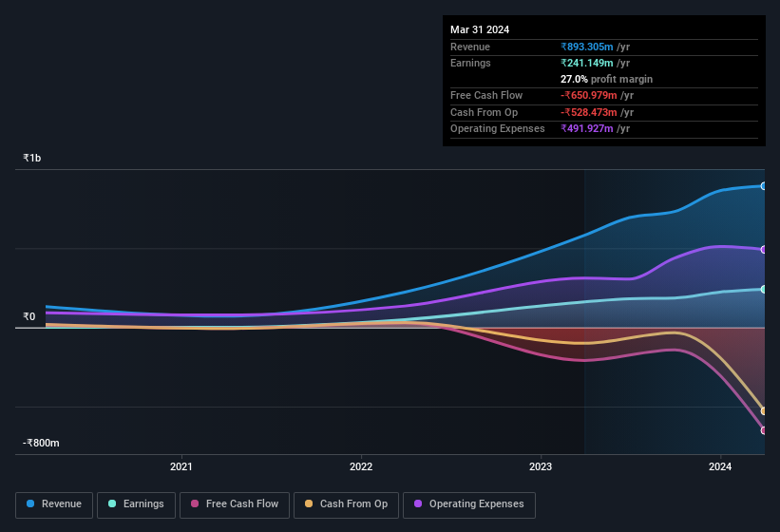Viewport: 780px width, 532px height.
Task: Click the Free Cash Flow endpoint marker
Action: coord(764,430)
